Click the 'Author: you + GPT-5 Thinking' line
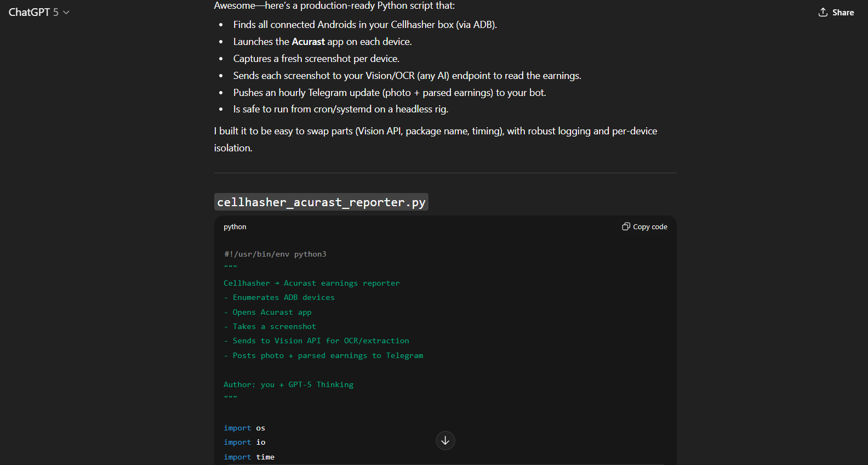Image resolution: width=868 pixels, height=465 pixels. [288, 384]
